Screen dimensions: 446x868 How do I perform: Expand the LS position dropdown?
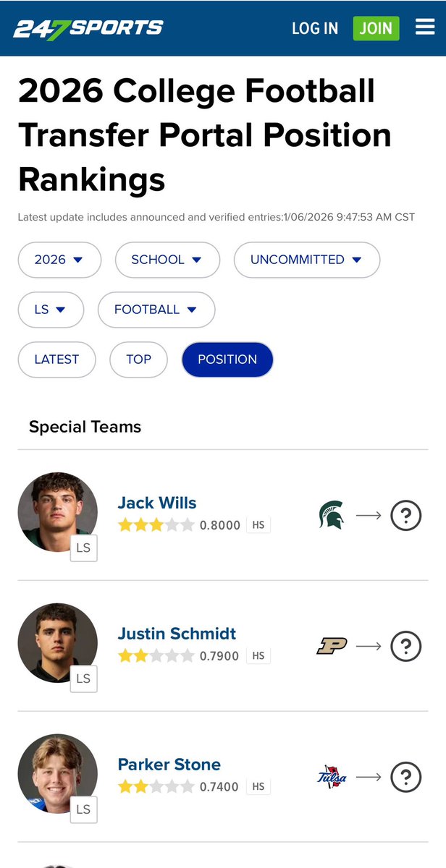tap(51, 310)
